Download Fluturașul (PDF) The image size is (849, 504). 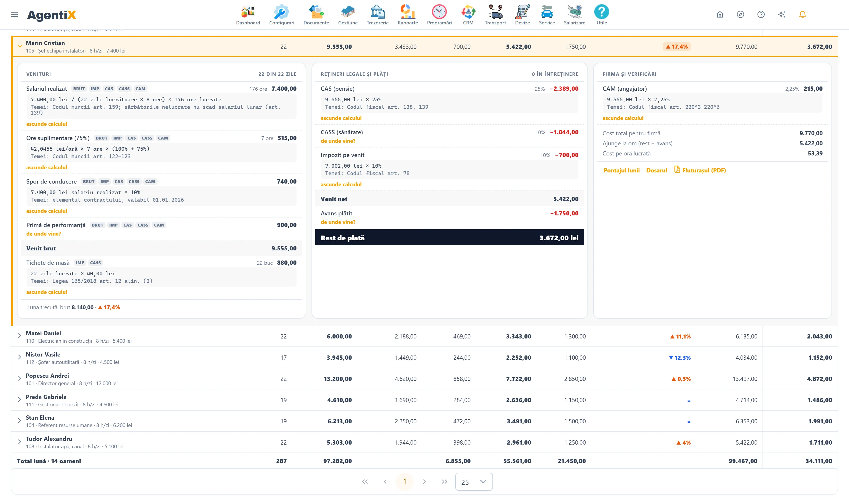pyautogui.click(x=700, y=170)
